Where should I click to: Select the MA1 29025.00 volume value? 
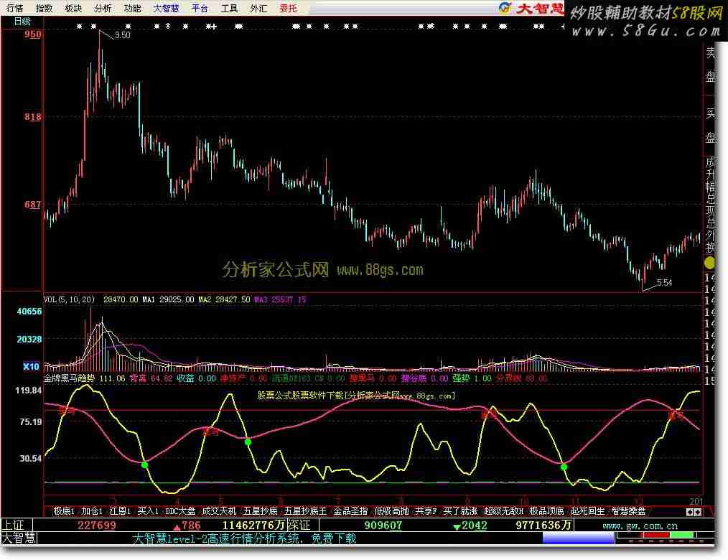[168, 299]
